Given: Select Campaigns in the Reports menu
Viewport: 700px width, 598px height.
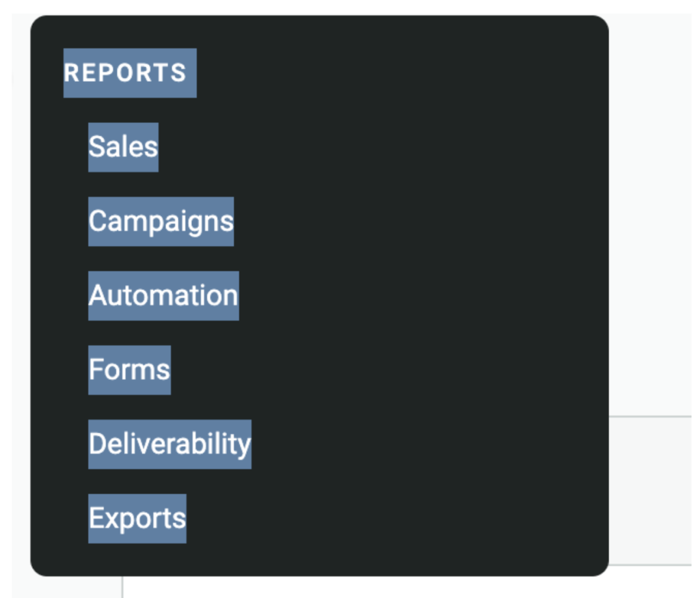Looking at the screenshot, I should point(161,221).
